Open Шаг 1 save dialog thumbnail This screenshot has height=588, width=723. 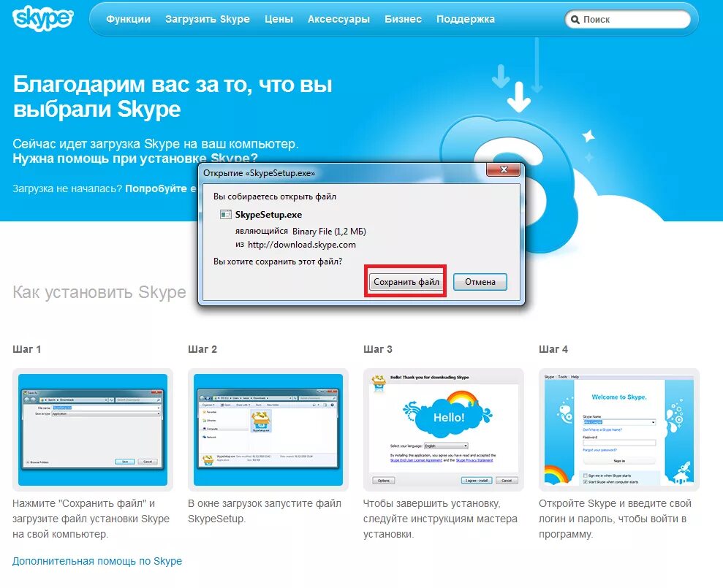[93, 429]
